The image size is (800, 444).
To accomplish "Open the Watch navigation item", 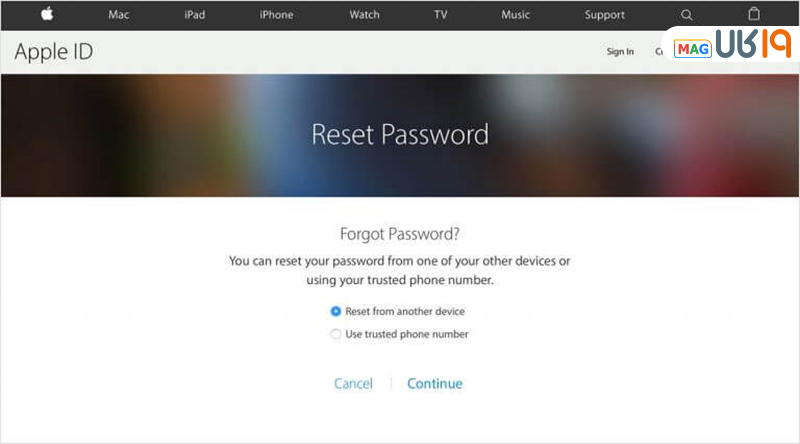I will coord(364,15).
